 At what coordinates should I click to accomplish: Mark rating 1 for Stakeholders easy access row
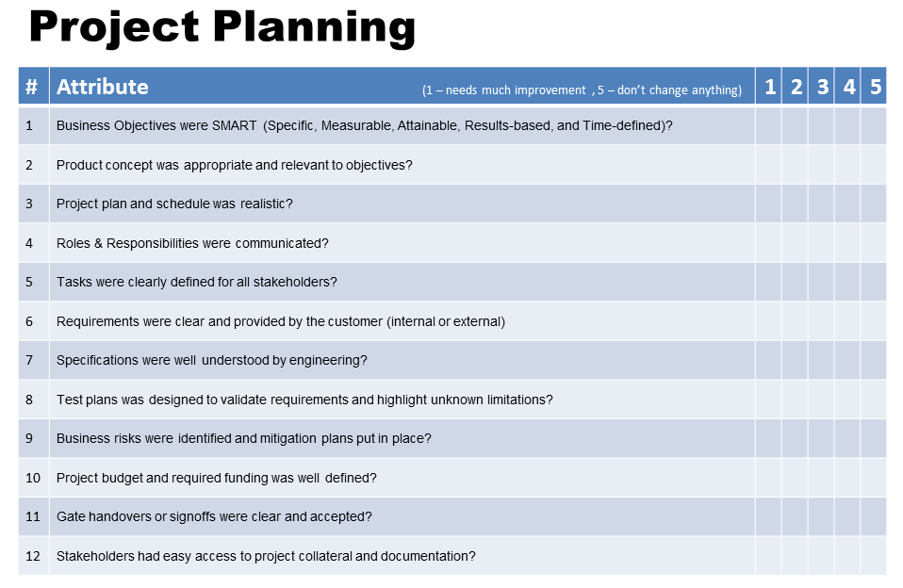click(x=768, y=556)
